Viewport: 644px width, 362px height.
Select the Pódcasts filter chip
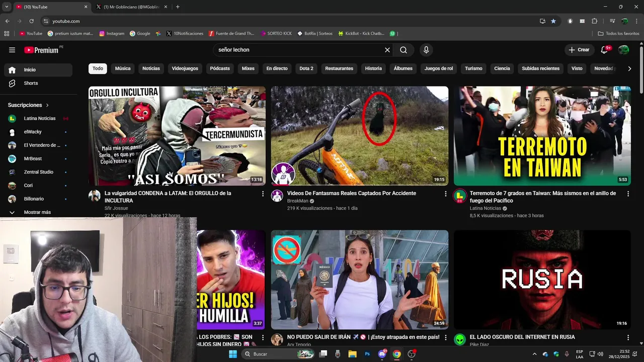(220, 68)
